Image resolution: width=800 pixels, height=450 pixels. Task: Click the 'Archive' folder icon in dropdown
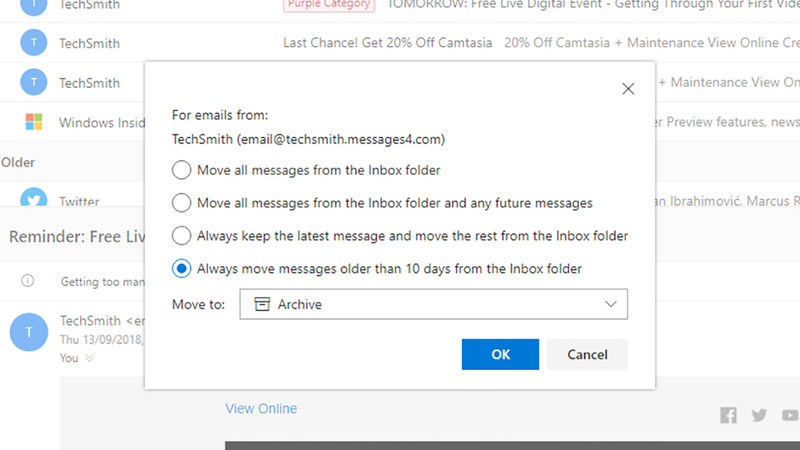point(262,304)
